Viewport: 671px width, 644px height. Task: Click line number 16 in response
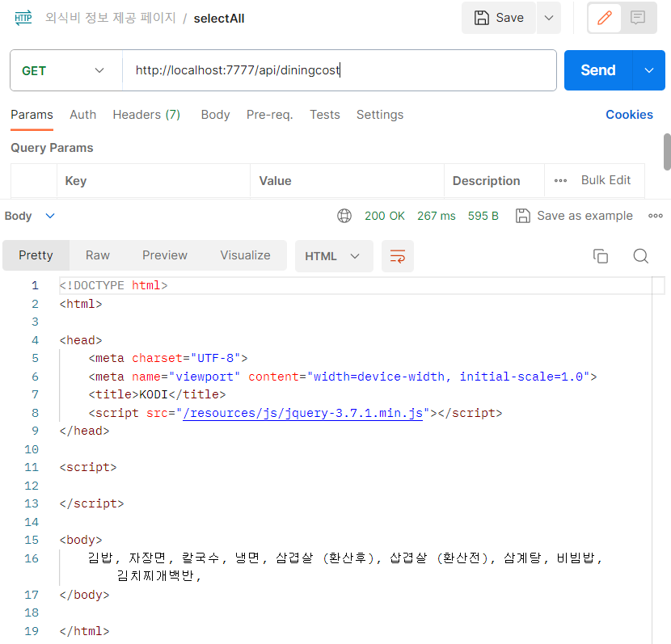tap(32, 558)
